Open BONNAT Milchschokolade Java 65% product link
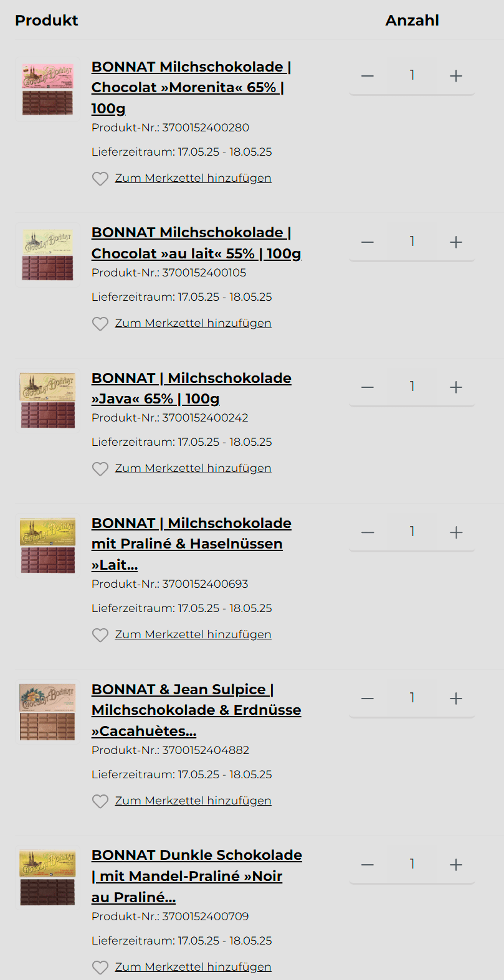The width and height of the screenshot is (504, 980). (191, 388)
